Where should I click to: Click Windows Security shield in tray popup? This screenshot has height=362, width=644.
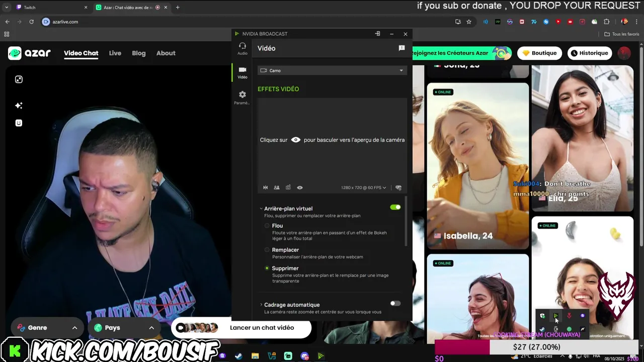(x=542, y=316)
